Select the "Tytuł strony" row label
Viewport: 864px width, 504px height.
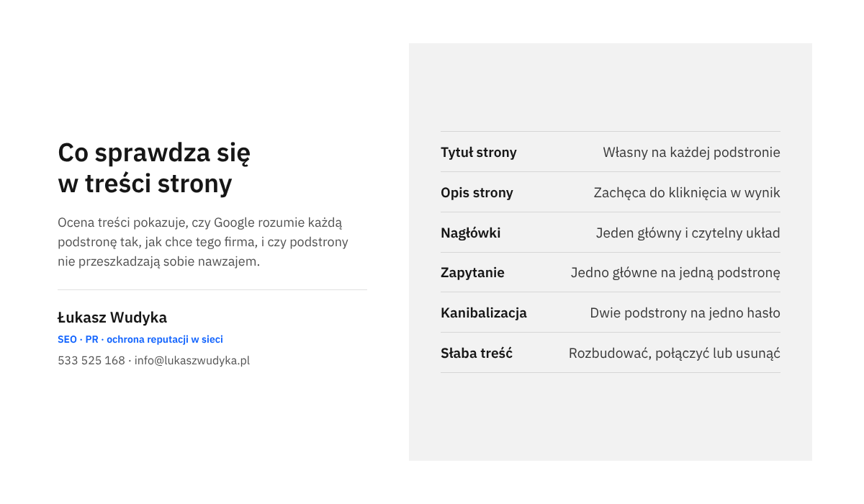479,153
